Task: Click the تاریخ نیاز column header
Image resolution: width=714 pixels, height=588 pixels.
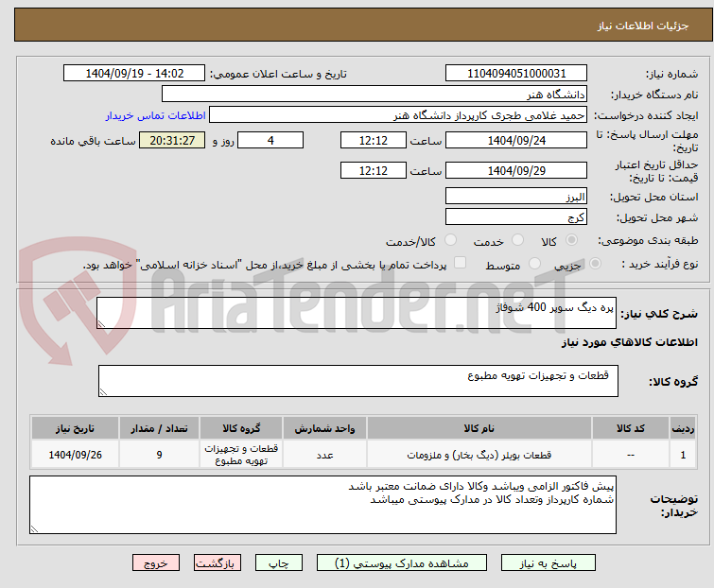Action: point(75,428)
